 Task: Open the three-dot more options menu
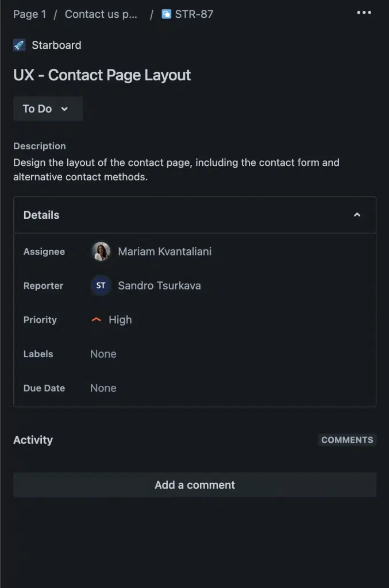364,13
